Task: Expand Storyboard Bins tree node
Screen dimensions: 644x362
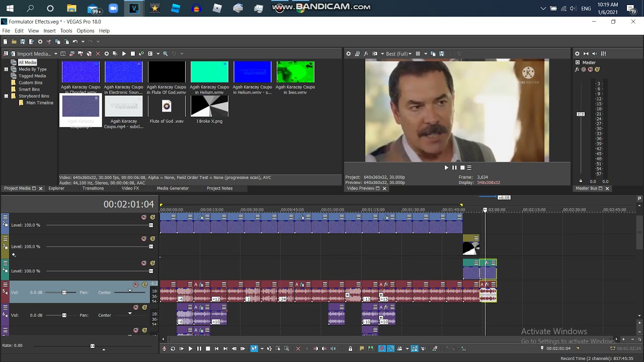Action: (x=6, y=96)
